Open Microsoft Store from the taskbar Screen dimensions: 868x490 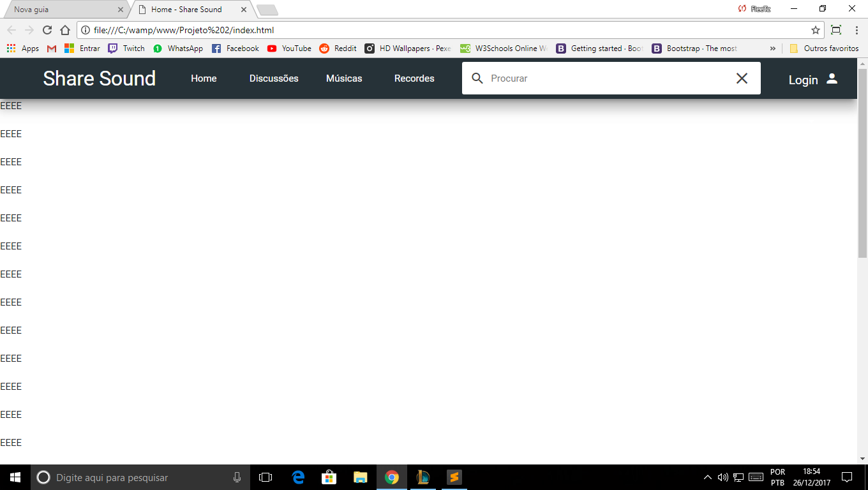329,477
